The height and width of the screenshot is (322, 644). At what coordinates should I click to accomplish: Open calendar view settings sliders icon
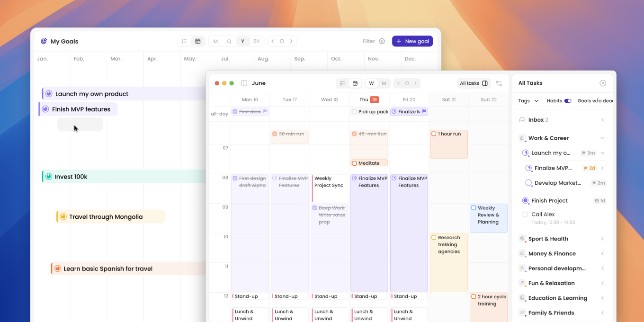(499, 83)
